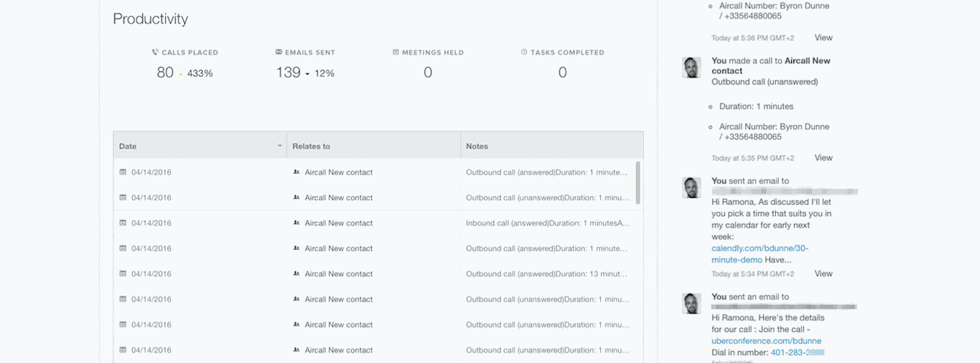
Task: Click the Relates to column header
Action: [x=374, y=146]
